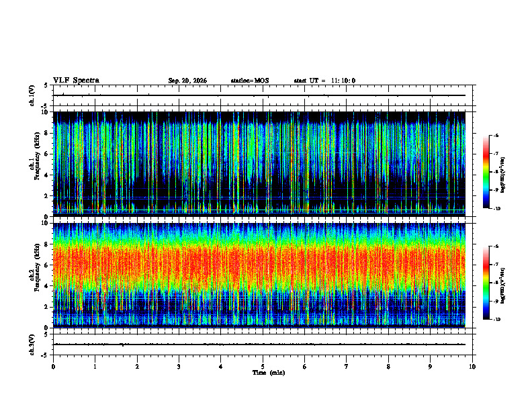The height and width of the screenshot is (411, 532).
Task: Click the Time (min) axis label
Action: click(x=269, y=373)
